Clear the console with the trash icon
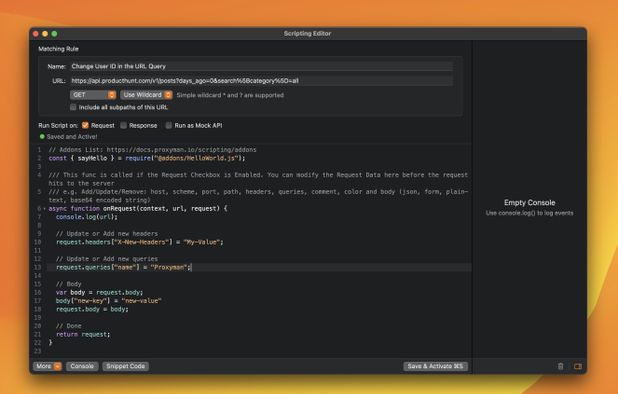The image size is (618, 394). 560,366
